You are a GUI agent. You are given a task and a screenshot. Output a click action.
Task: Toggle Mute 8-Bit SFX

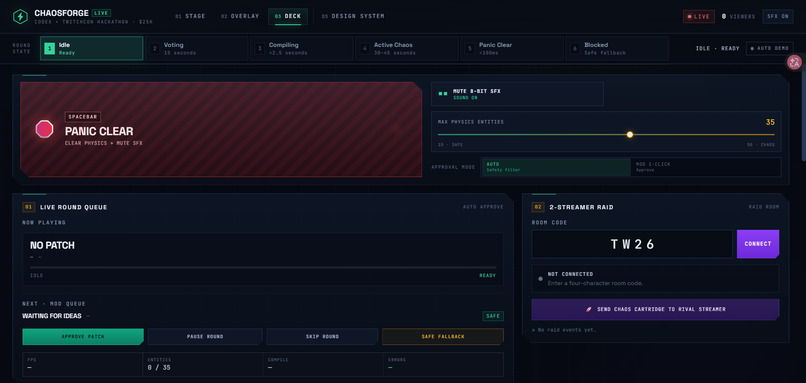pyautogui.click(x=517, y=94)
